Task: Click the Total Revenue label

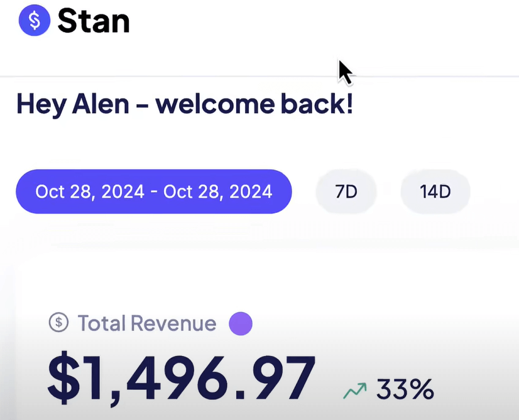Action: (x=147, y=323)
